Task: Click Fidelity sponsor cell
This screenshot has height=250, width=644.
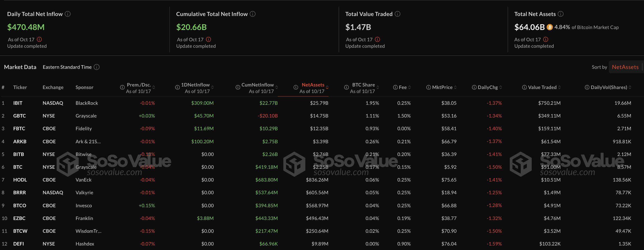Action: tap(84, 128)
